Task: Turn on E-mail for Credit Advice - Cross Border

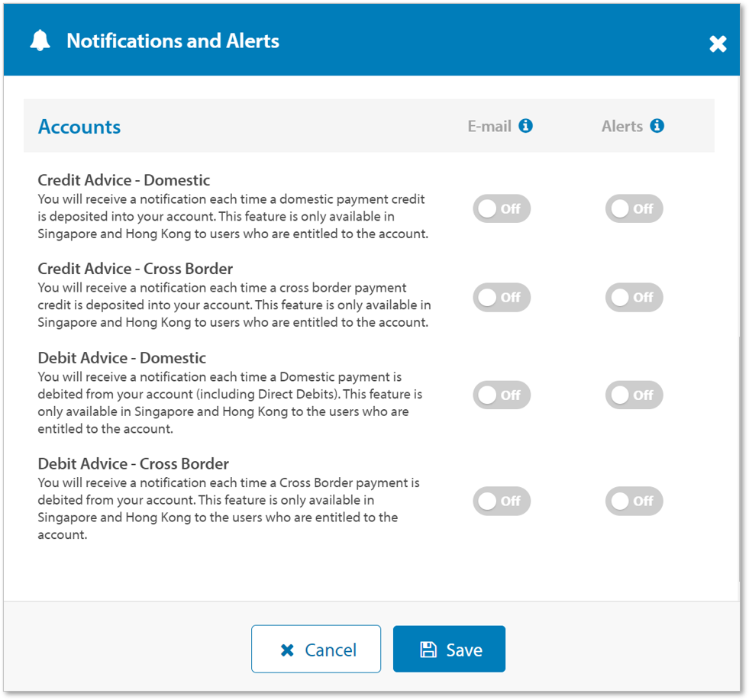Action: (501, 297)
